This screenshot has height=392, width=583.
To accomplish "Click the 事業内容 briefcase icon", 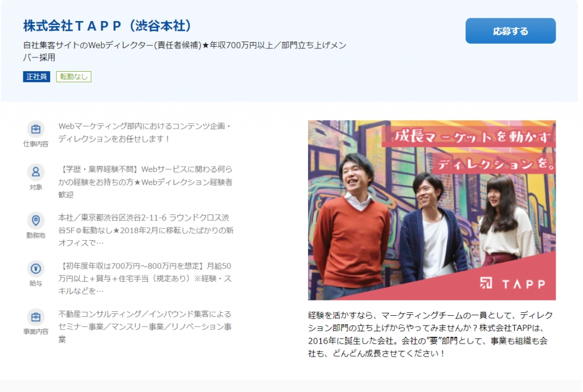I will (36, 317).
